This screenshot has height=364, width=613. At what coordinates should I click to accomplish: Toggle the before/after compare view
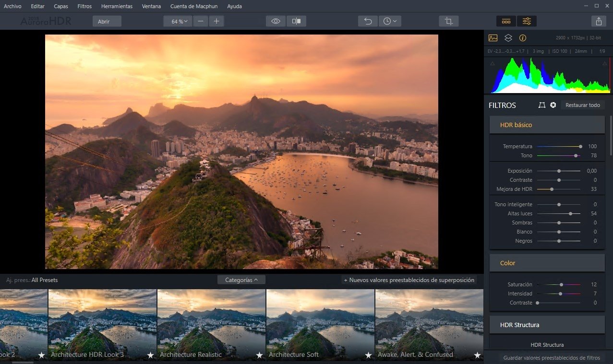coord(296,21)
